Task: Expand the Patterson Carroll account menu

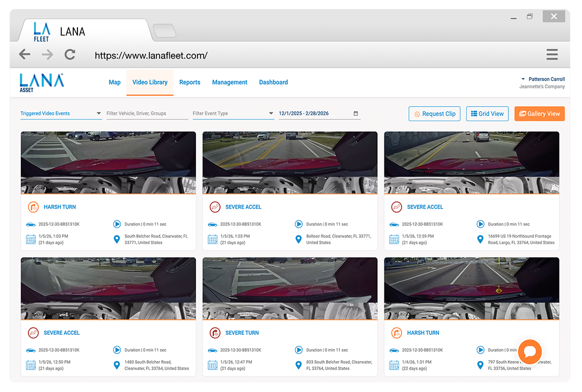Action: (543, 79)
